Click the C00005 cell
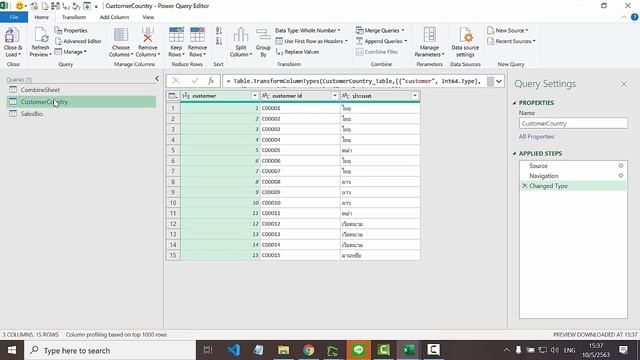The height and width of the screenshot is (360, 640). click(x=300, y=150)
